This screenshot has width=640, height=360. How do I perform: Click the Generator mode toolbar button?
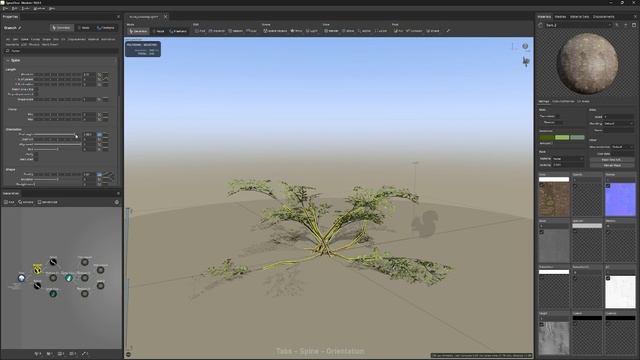click(x=138, y=31)
